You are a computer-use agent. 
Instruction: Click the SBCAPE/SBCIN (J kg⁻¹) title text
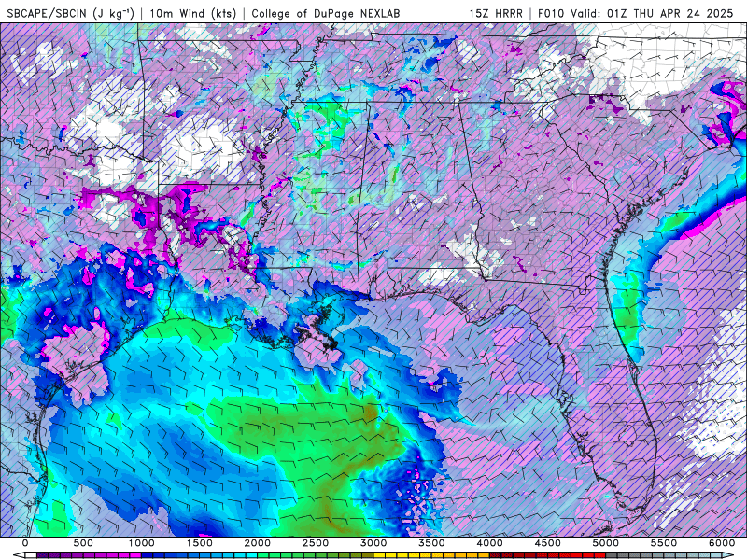point(71,13)
